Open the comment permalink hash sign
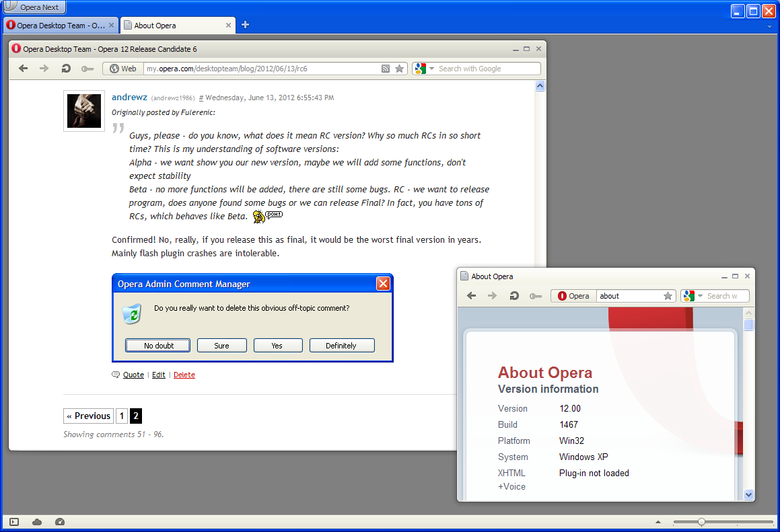 coord(201,98)
